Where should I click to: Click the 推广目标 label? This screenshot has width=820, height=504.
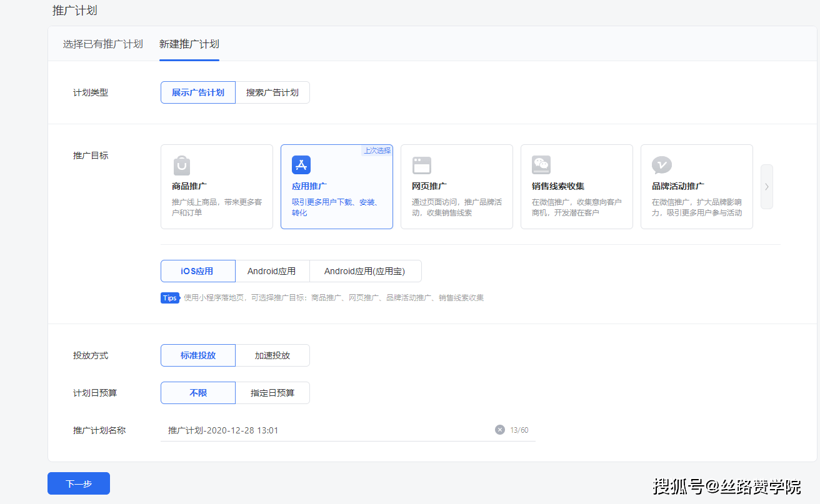coord(91,156)
